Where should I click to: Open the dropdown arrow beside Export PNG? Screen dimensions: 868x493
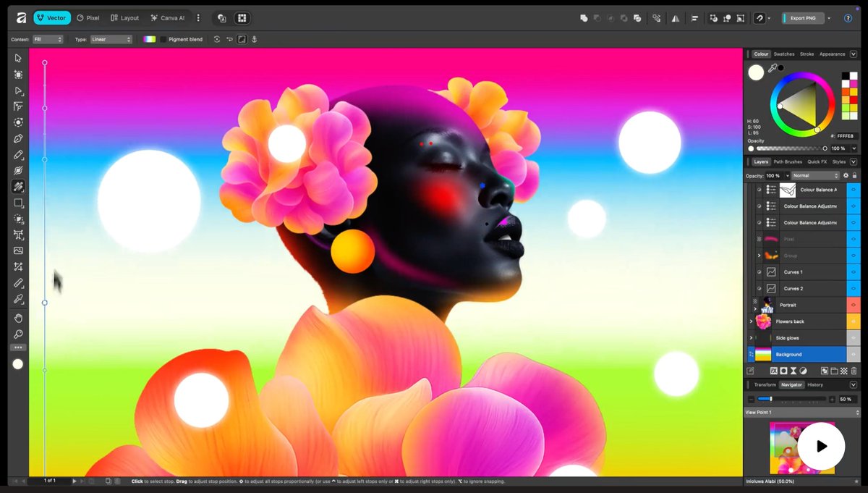coord(829,18)
